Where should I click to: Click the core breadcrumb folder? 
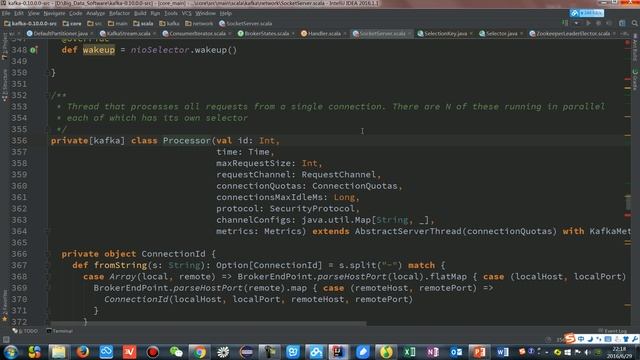point(72,24)
